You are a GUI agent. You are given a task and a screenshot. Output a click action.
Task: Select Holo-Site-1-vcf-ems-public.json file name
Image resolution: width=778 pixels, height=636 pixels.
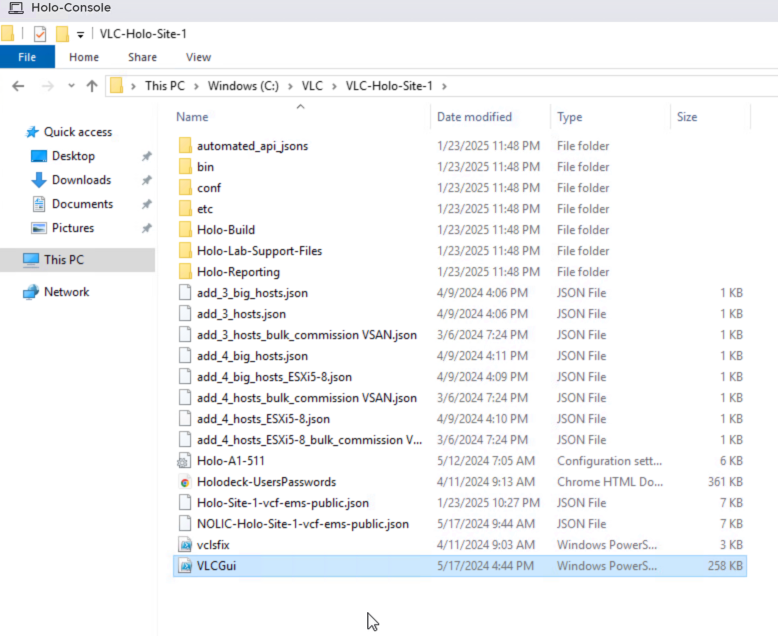tap(283, 503)
